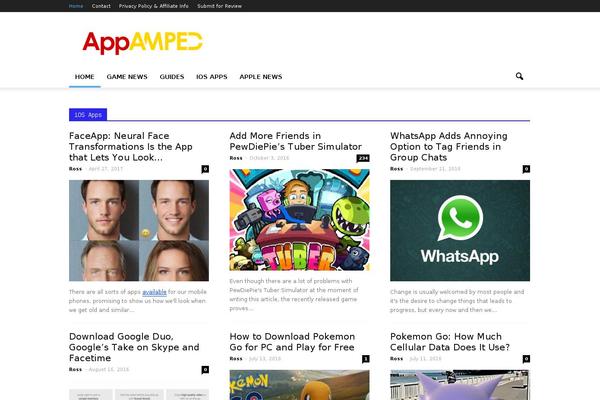Open comment count badge on FaceApp article
Image resolution: width=600 pixels, height=400 pixels.
pos(205,169)
